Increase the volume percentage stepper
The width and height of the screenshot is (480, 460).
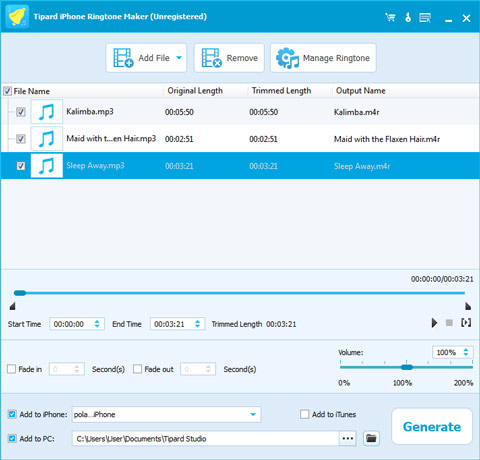[466, 350]
